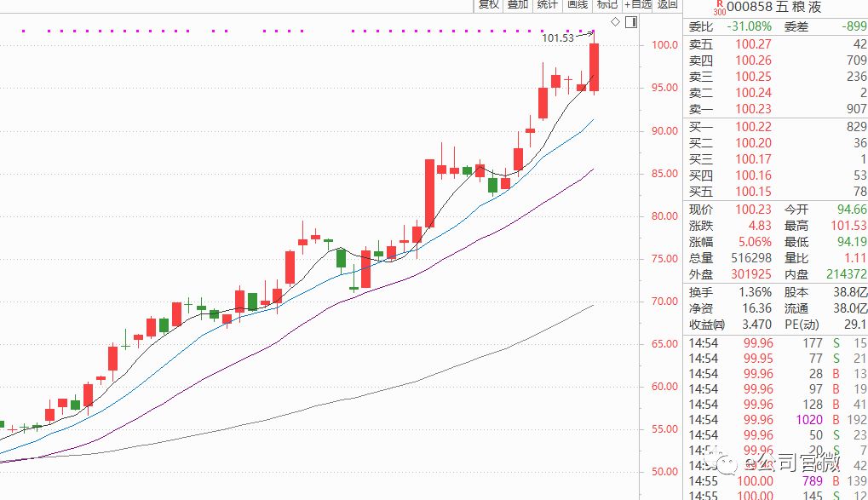Select the 画线 drawing tool button
Viewport: 868px width, 500px height.
[x=577, y=5]
